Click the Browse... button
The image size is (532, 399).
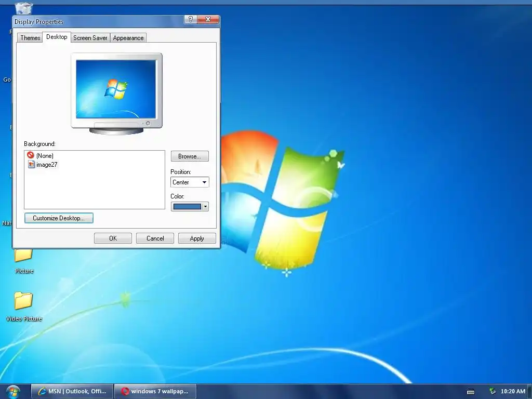pos(190,156)
